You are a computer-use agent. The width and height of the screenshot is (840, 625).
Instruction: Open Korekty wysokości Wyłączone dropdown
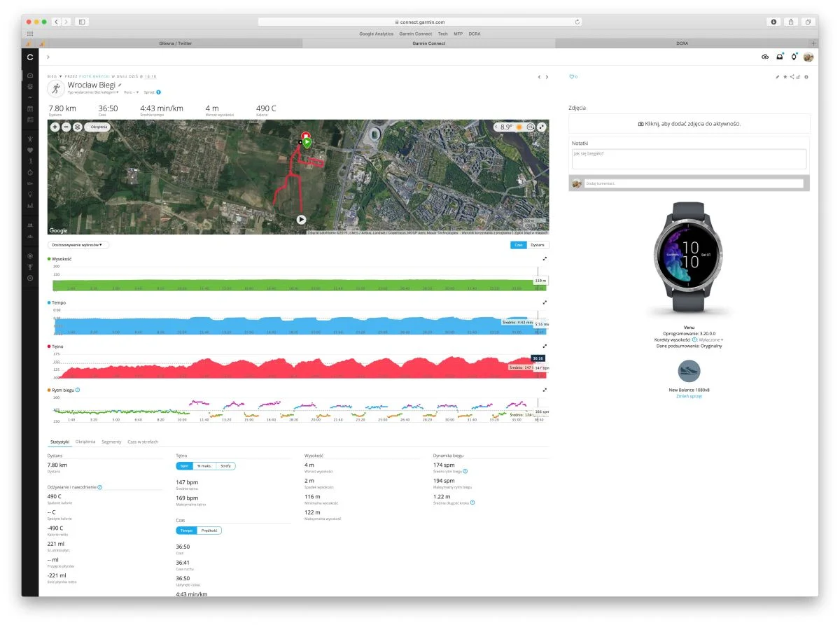[x=710, y=339]
